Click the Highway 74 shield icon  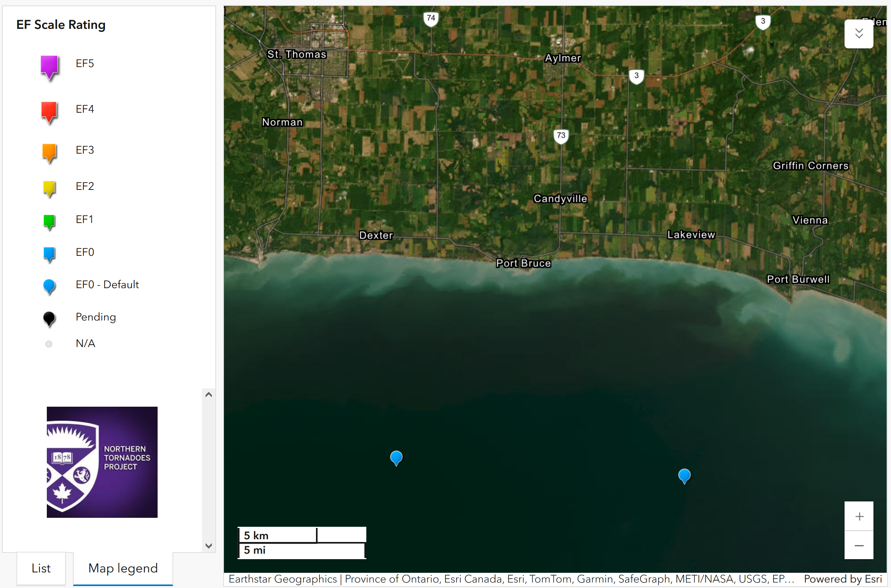(x=431, y=18)
